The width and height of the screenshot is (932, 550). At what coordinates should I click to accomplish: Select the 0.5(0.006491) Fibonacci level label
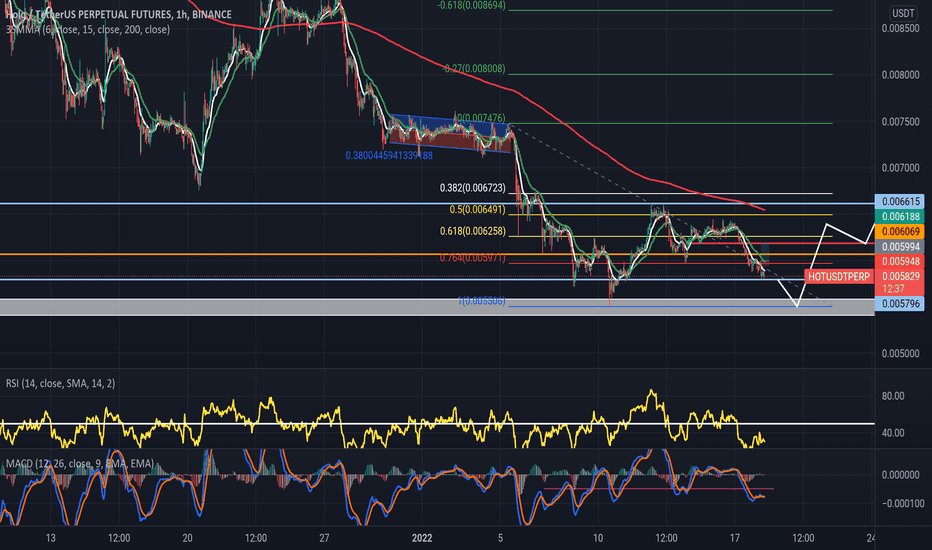pyautogui.click(x=477, y=210)
